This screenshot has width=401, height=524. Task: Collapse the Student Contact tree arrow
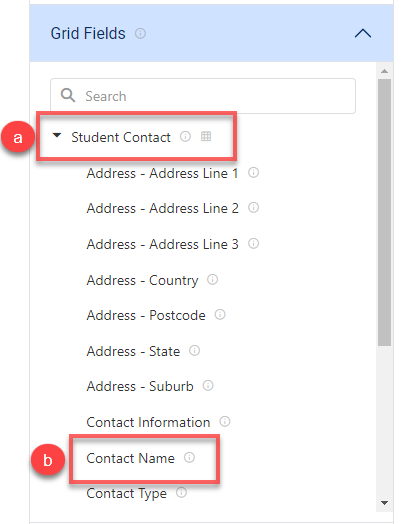tap(57, 135)
